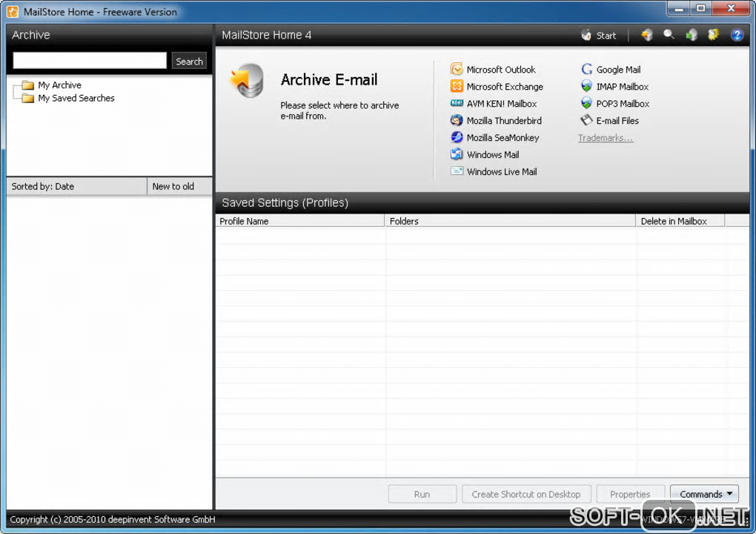Maximize the MailStore Home window

[x=701, y=8]
